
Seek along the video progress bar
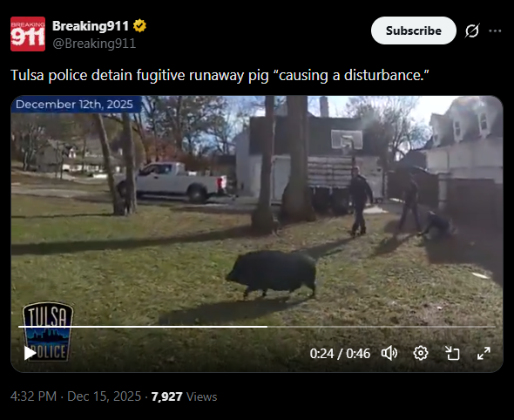257,327
